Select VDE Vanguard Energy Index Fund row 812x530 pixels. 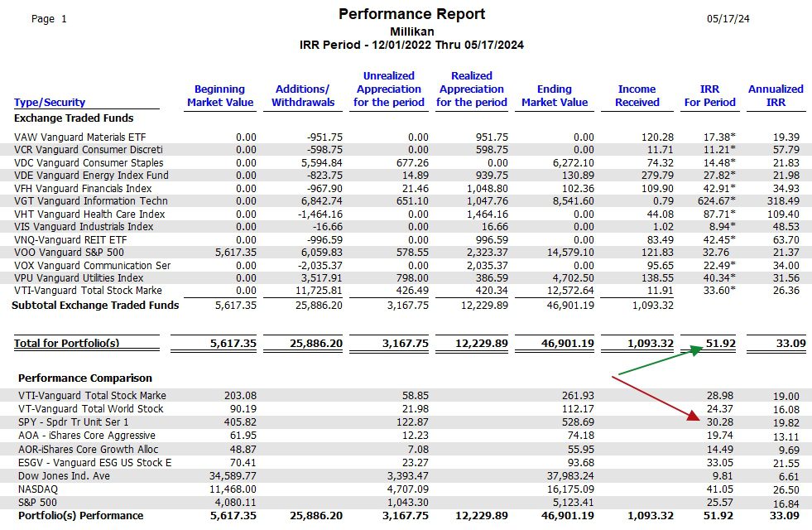tap(406, 175)
